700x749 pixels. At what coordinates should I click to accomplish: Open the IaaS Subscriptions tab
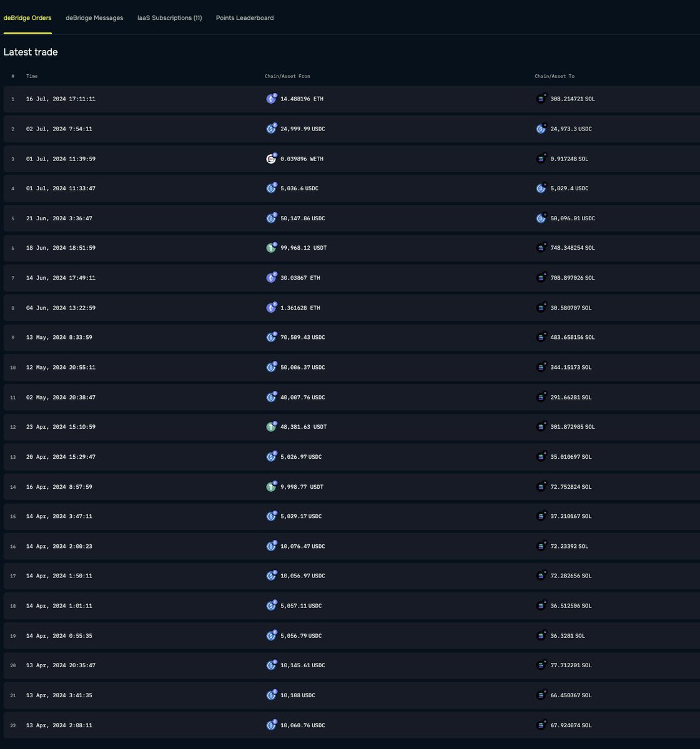[169, 17]
